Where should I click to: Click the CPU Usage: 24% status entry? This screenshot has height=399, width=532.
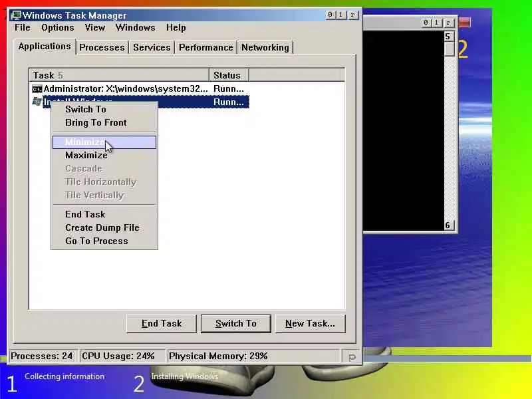tap(122, 356)
